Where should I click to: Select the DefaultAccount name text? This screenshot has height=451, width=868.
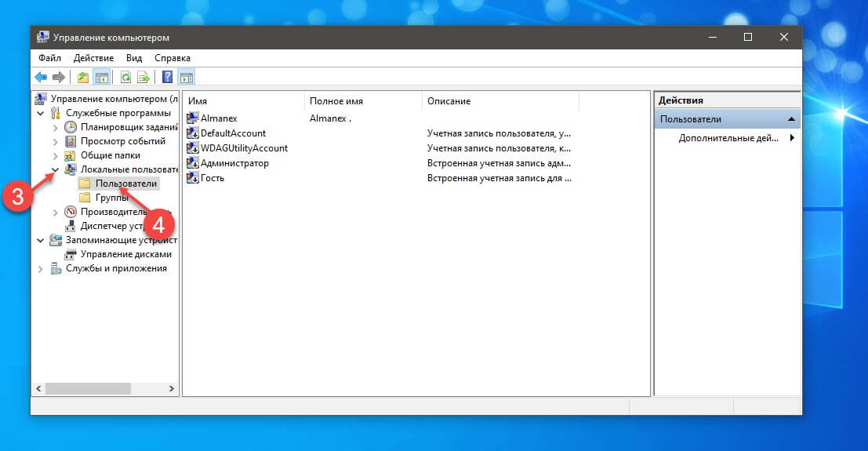(x=233, y=133)
